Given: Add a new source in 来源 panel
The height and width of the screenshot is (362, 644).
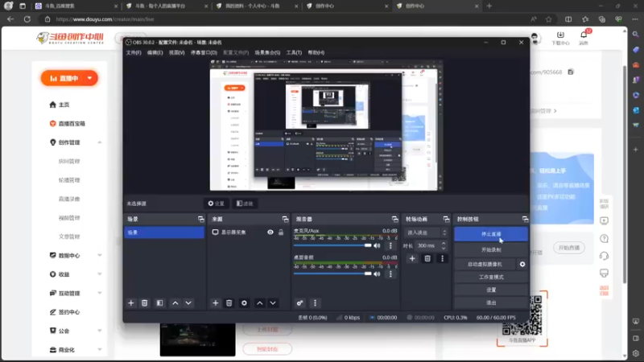Looking at the screenshot, I should click(x=215, y=303).
